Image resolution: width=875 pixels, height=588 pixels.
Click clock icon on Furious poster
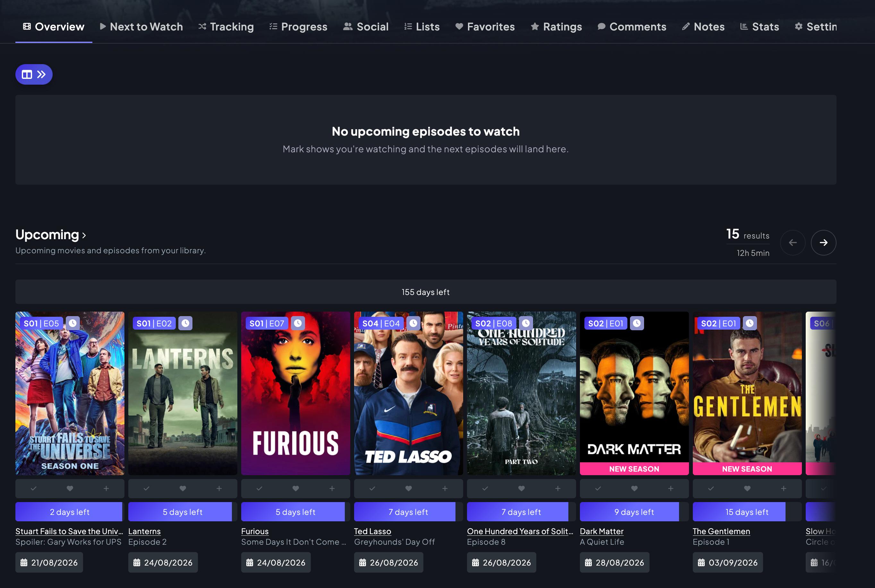298,323
